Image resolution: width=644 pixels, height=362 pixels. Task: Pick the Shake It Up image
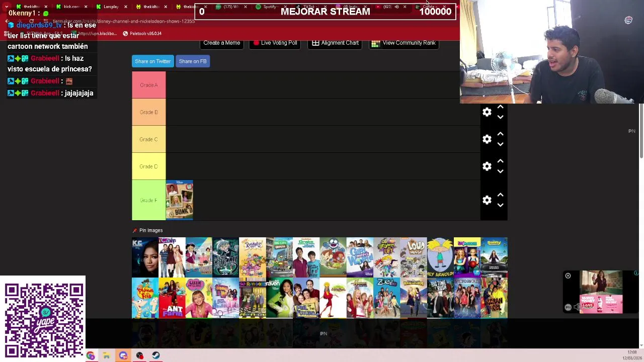(x=225, y=298)
